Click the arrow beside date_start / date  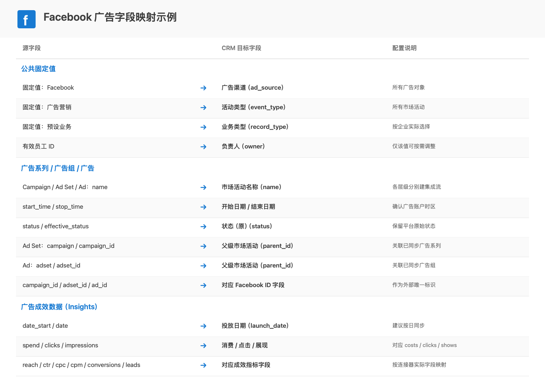[x=203, y=326]
